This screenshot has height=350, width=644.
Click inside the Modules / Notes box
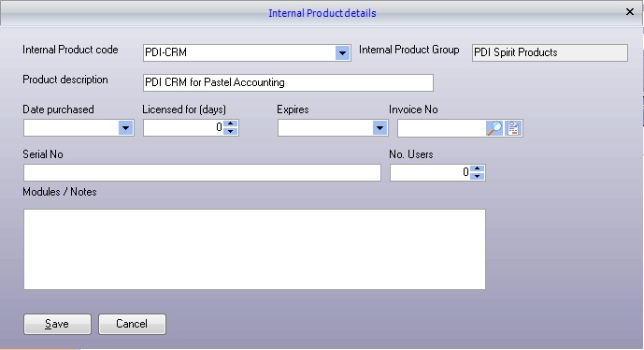click(x=254, y=249)
